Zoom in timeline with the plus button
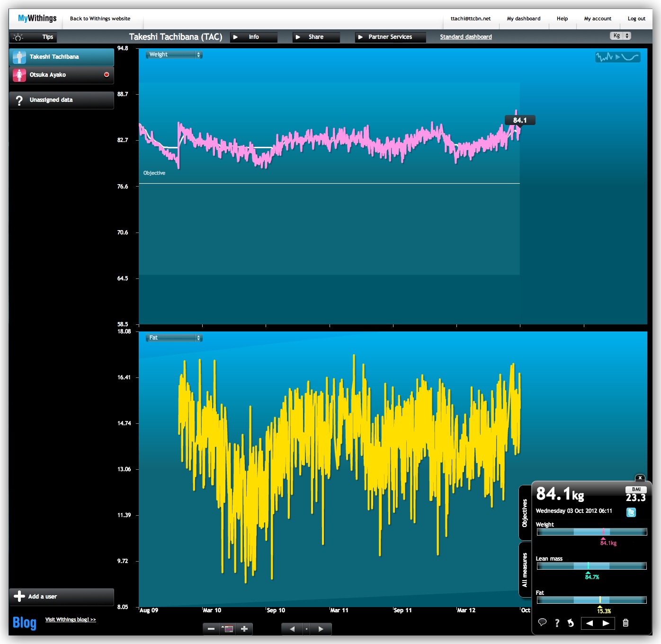 point(244,629)
